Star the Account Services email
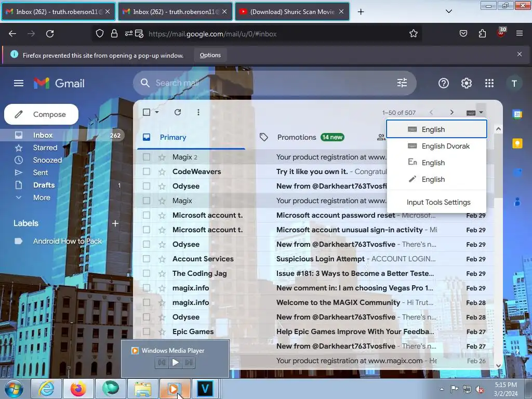Image resolution: width=532 pixels, height=399 pixels. click(x=162, y=259)
